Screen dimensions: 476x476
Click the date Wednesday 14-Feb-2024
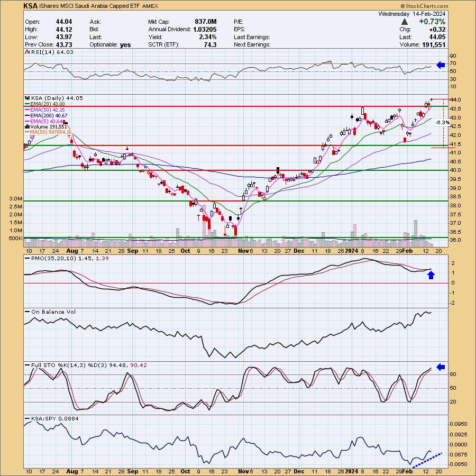click(412, 14)
